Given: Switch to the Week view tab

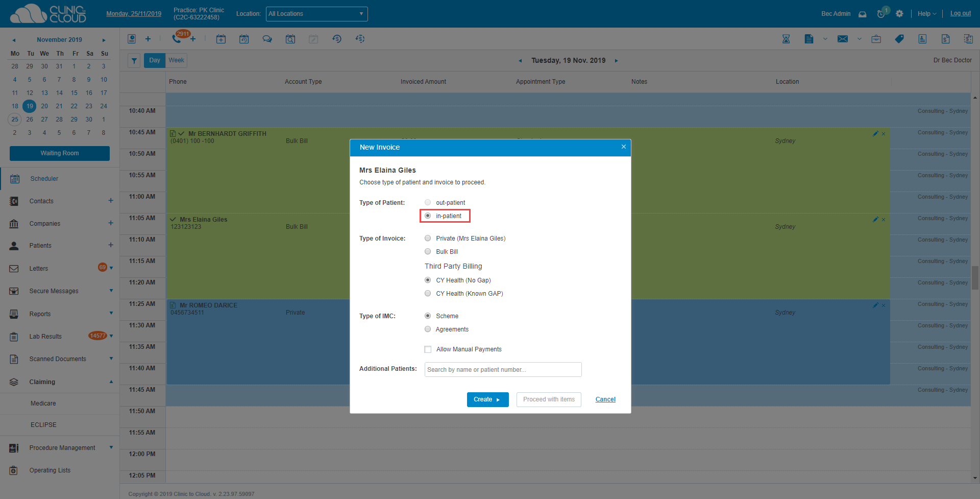Looking at the screenshot, I should pos(177,60).
